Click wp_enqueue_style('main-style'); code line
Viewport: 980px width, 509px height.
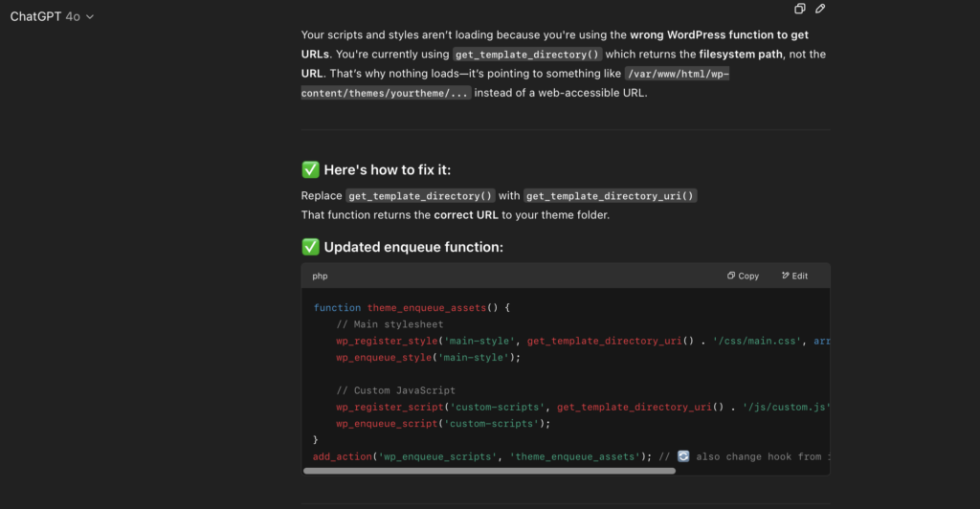click(x=428, y=357)
